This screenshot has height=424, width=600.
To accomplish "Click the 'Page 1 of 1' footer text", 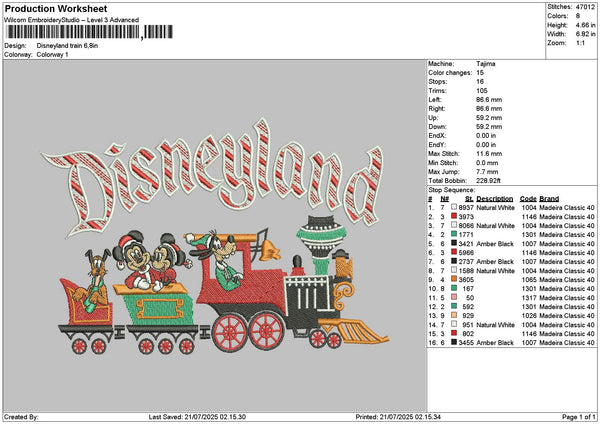I will 579,417.
